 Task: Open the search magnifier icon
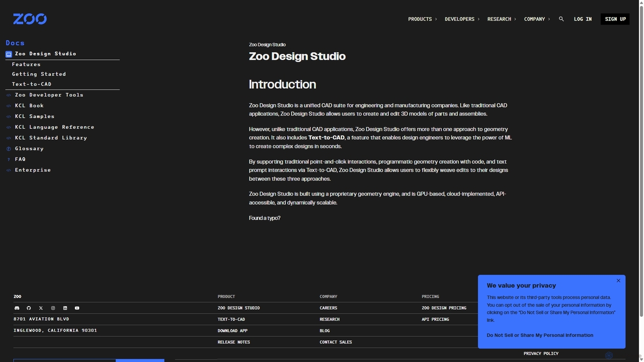[561, 19]
